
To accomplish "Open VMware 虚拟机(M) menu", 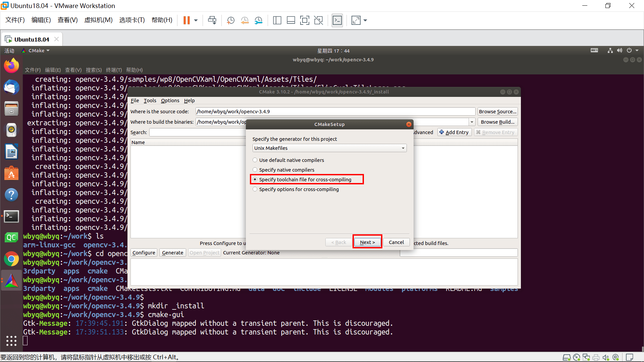I will [x=98, y=20].
